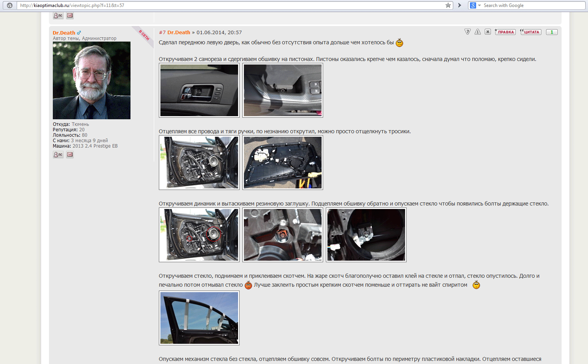Click email envelope icon under Dr.Death profile

pyautogui.click(x=70, y=155)
